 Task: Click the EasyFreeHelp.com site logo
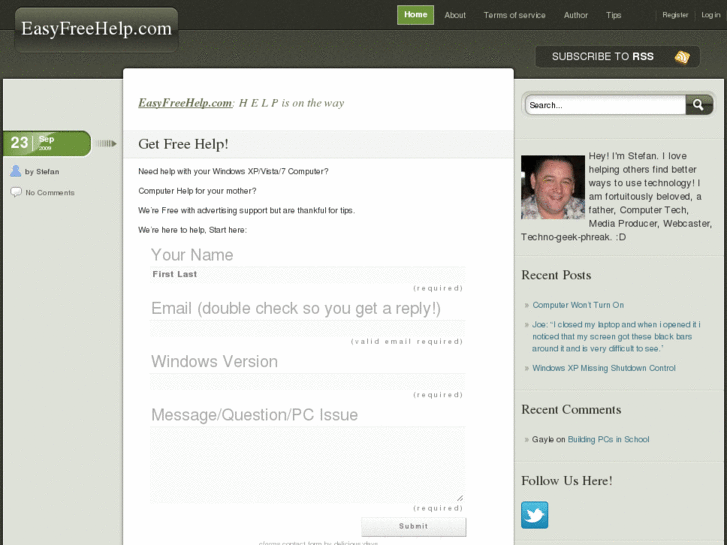tap(96, 29)
